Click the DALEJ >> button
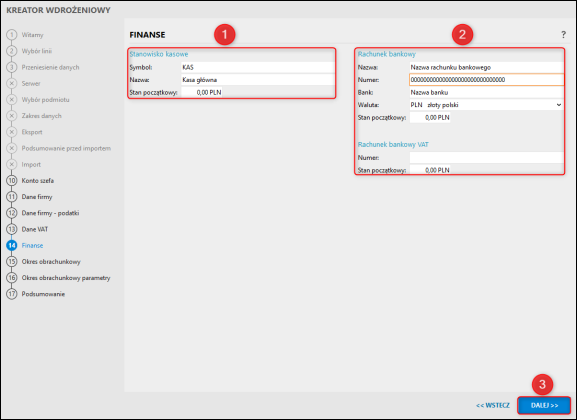The height and width of the screenshot is (420, 577). point(544,405)
